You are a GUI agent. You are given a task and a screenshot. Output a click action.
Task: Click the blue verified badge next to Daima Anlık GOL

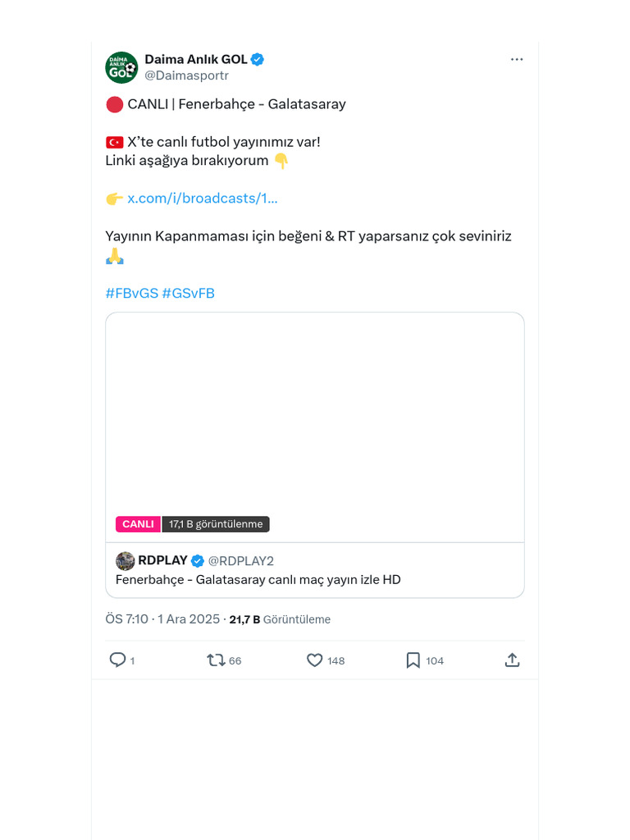[258, 59]
